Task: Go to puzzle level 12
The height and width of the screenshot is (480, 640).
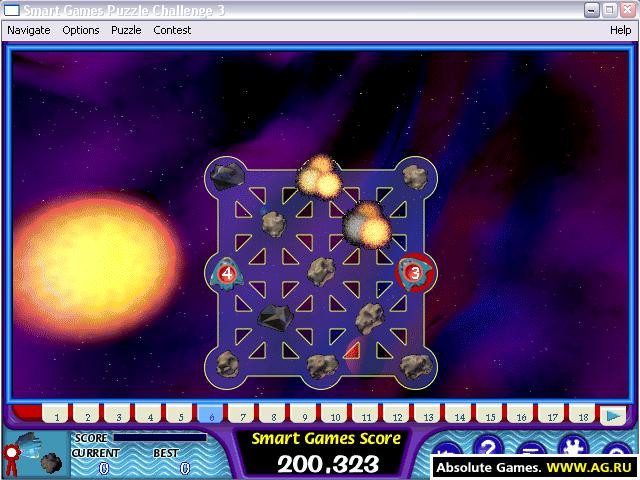Action: [398, 416]
